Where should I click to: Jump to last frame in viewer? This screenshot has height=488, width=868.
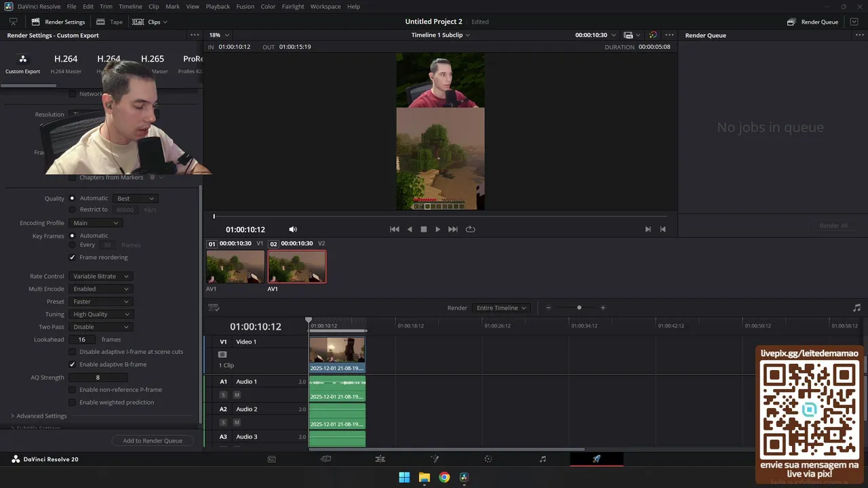point(453,229)
